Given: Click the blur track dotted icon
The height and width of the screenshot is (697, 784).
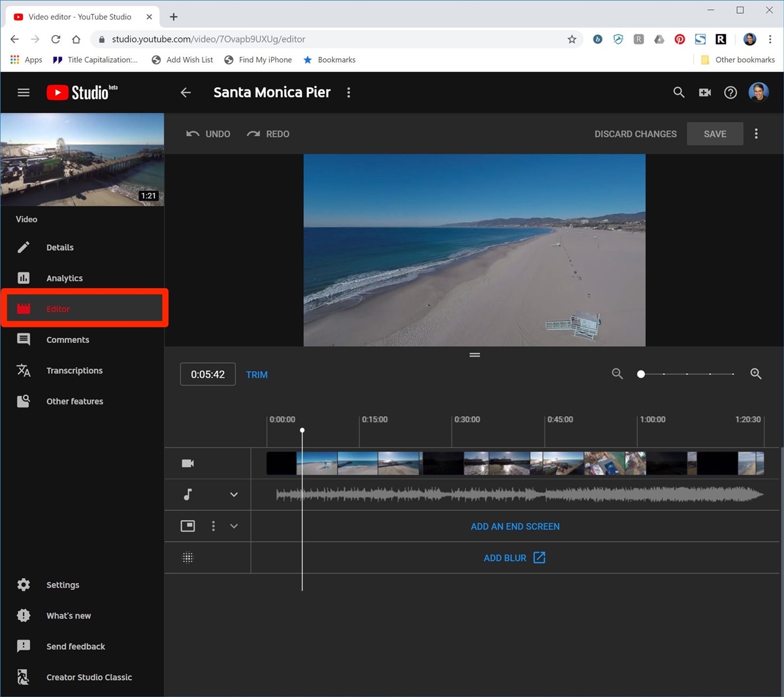Looking at the screenshot, I should click(x=188, y=558).
